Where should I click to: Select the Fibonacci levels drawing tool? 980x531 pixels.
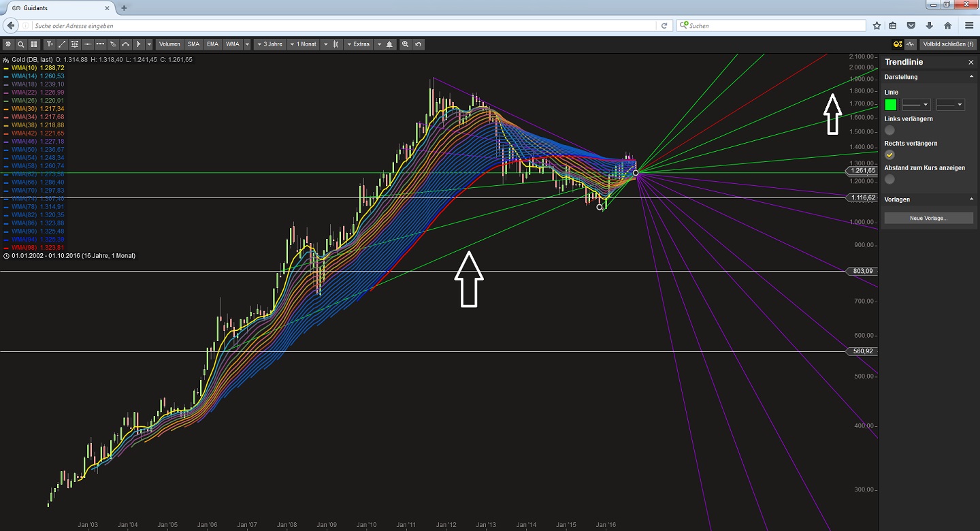coord(75,44)
